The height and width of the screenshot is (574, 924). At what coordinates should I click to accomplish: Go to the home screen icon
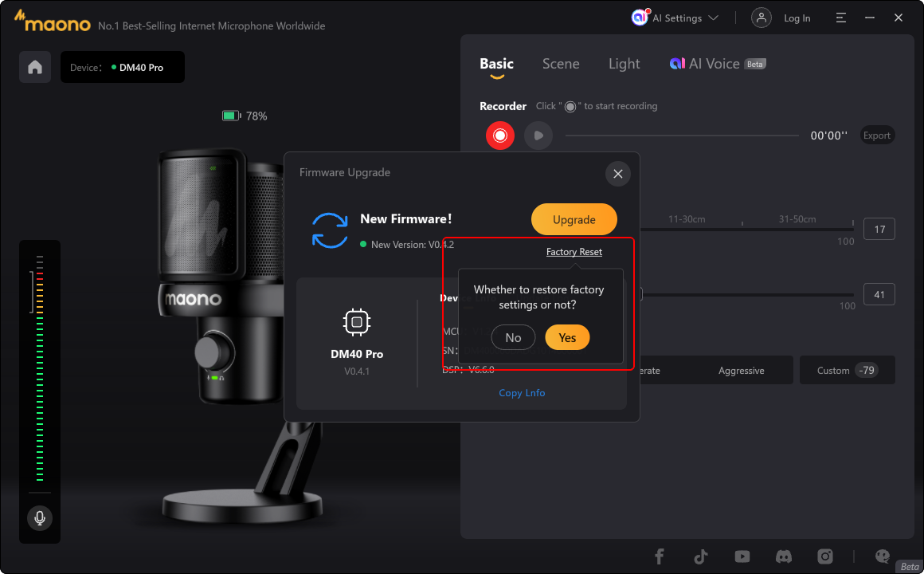(x=35, y=67)
